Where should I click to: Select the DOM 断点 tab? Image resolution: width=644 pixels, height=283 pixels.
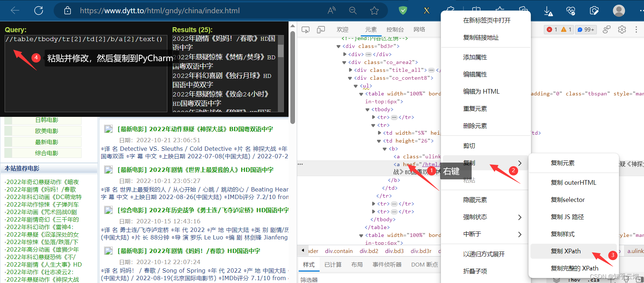(424, 265)
